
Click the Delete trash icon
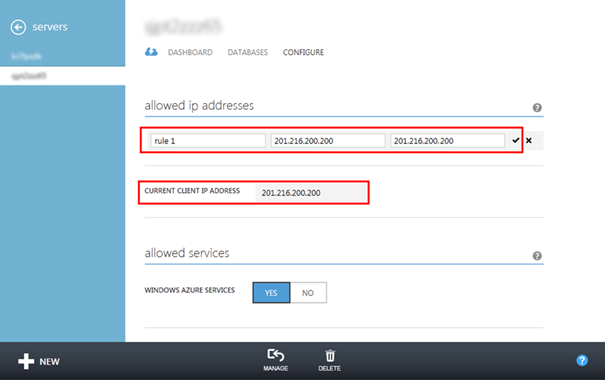coord(330,360)
